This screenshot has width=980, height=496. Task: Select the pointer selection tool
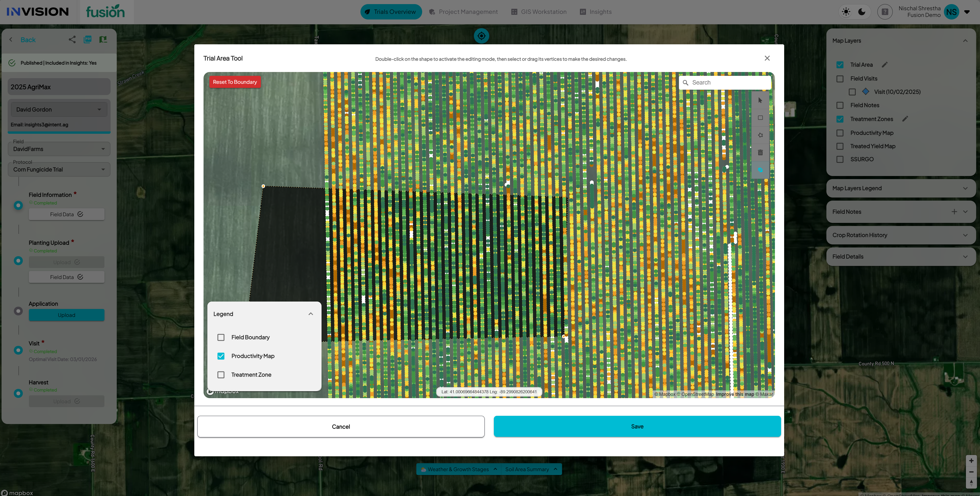coord(760,100)
